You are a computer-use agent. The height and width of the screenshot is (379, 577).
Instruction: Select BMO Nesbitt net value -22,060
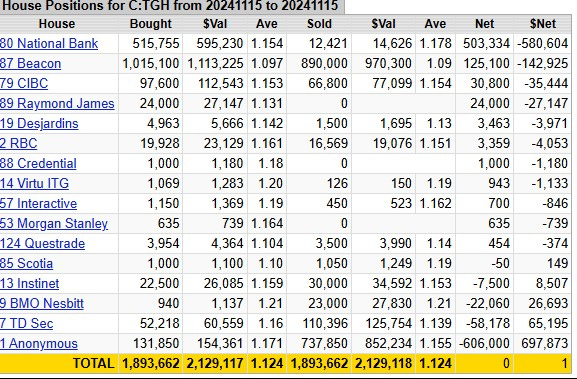tap(488, 303)
